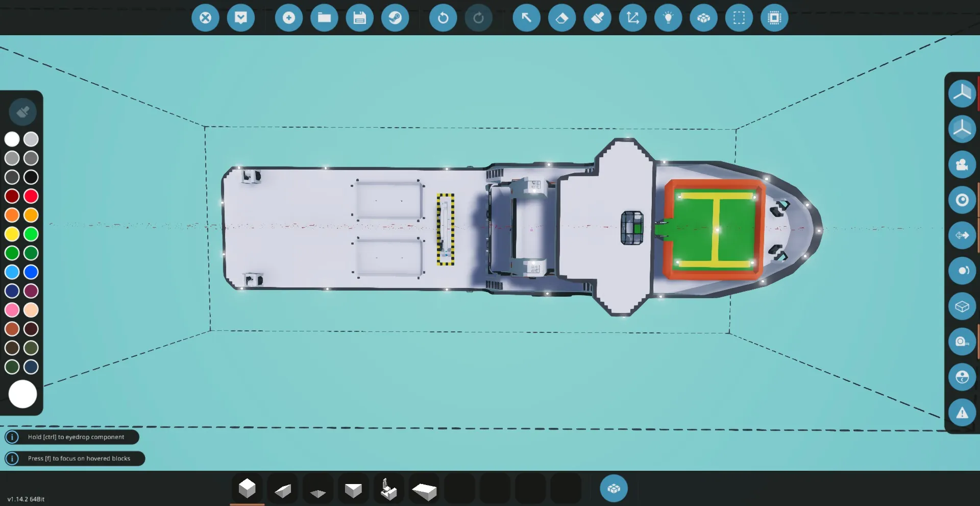
Task: Toggle the dashed selection area mode
Action: coord(739,18)
